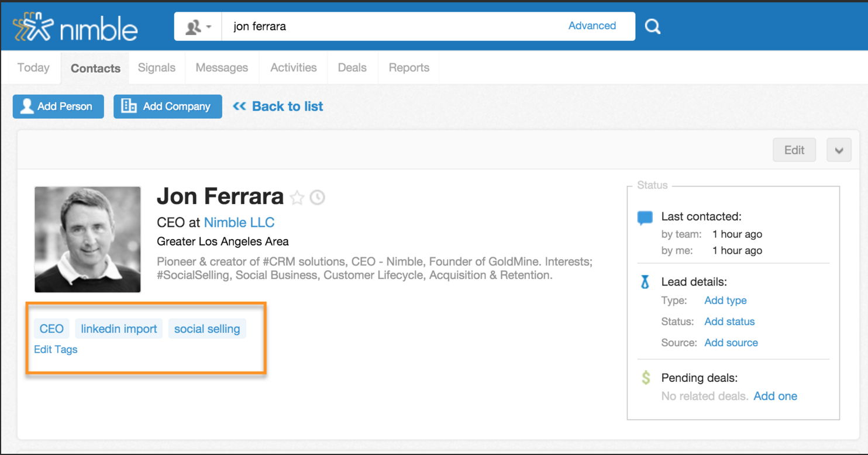The width and height of the screenshot is (868, 455).
Task: Click the CEO tag
Action: [51, 329]
